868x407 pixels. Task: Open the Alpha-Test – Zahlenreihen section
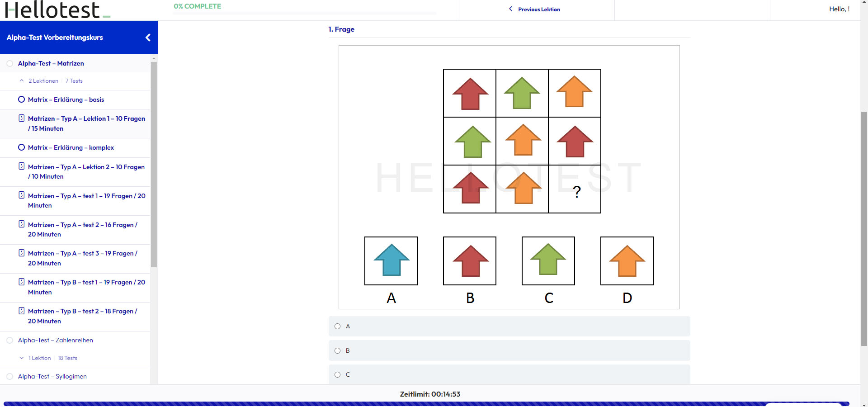56,340
